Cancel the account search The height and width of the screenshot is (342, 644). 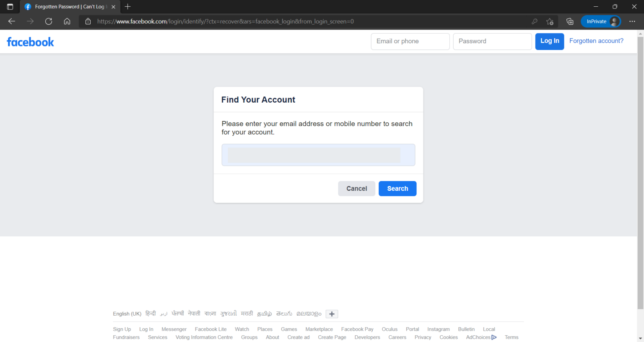tap(356, 188)
